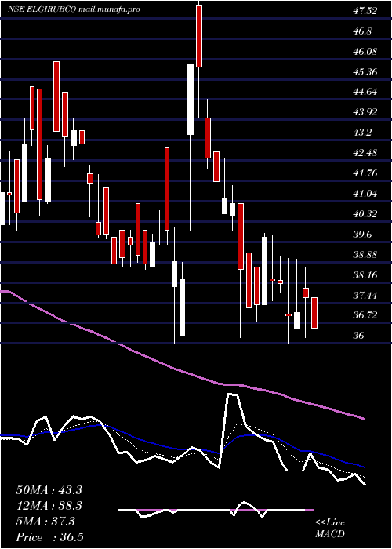Image resolution: width=392 pixels, height=549 pixels.
Task: Click the 46.8 price axis label
Action: tap(362, 31)
